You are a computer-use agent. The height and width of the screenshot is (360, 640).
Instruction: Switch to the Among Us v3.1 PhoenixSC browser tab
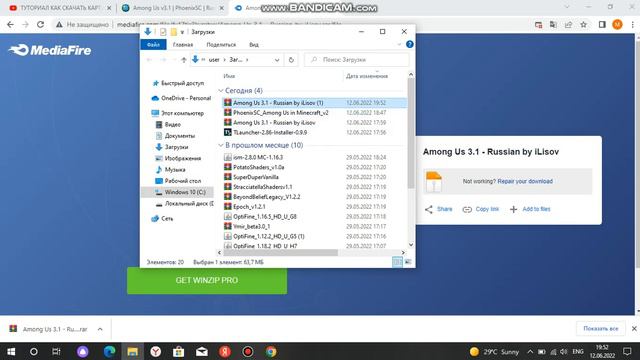173,8
